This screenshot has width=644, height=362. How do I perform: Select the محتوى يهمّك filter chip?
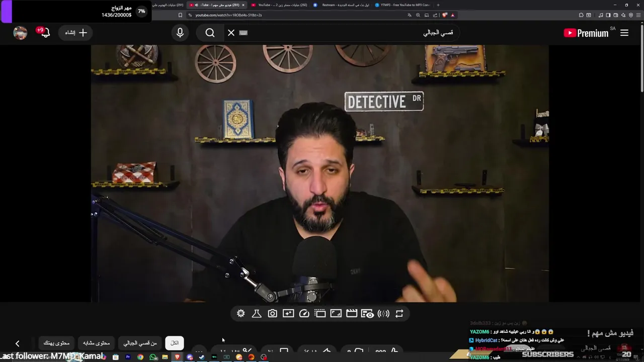[56, 343]
